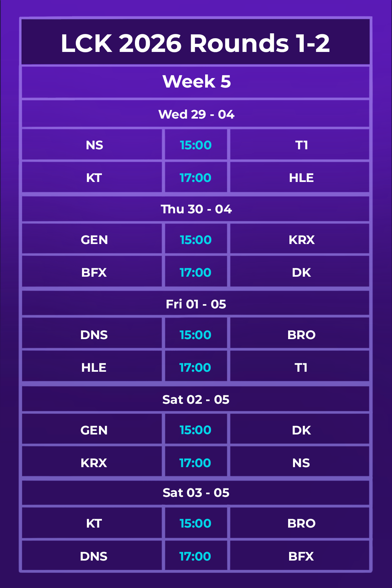
Task: Click the 17:00 time for DNS vs BFX
Action: (195, 557)
